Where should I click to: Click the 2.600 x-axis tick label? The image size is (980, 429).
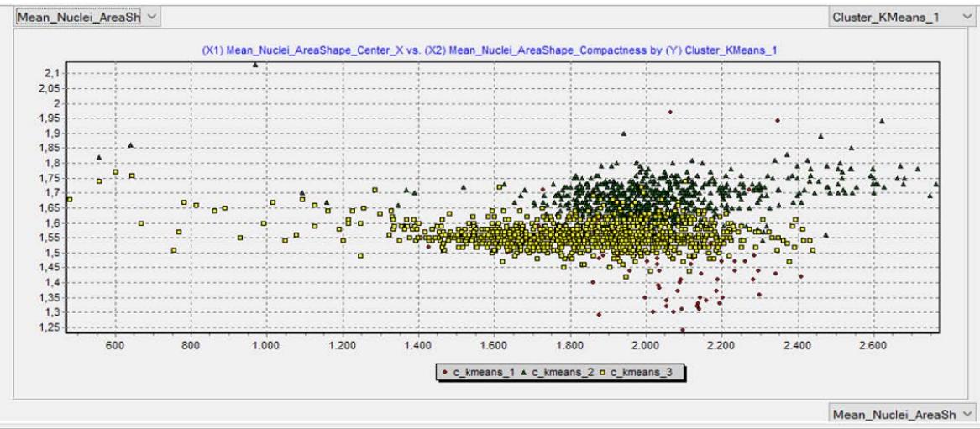pos(873,346)
